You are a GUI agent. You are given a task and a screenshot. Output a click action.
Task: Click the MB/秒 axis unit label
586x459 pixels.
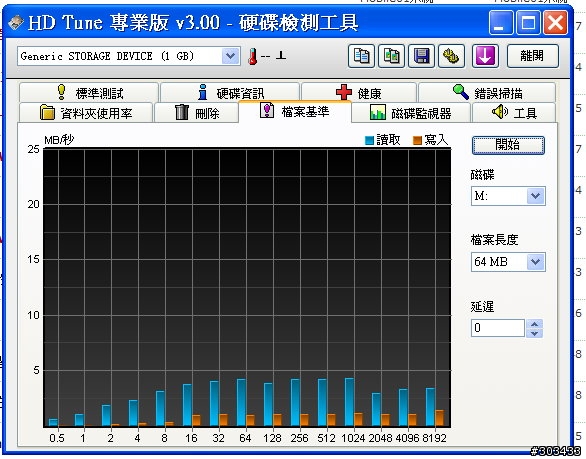coord(59,140)
